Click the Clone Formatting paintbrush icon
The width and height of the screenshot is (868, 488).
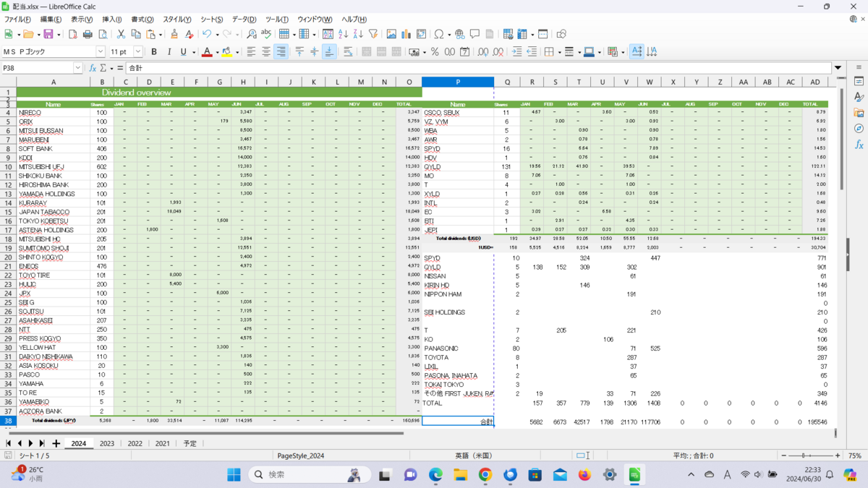coord(174,34)
